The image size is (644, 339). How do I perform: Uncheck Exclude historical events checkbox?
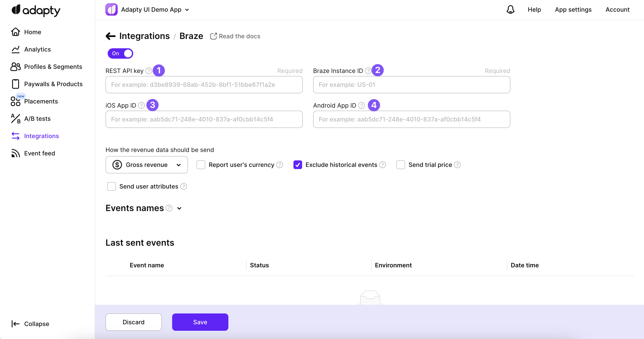pos(298,165)
